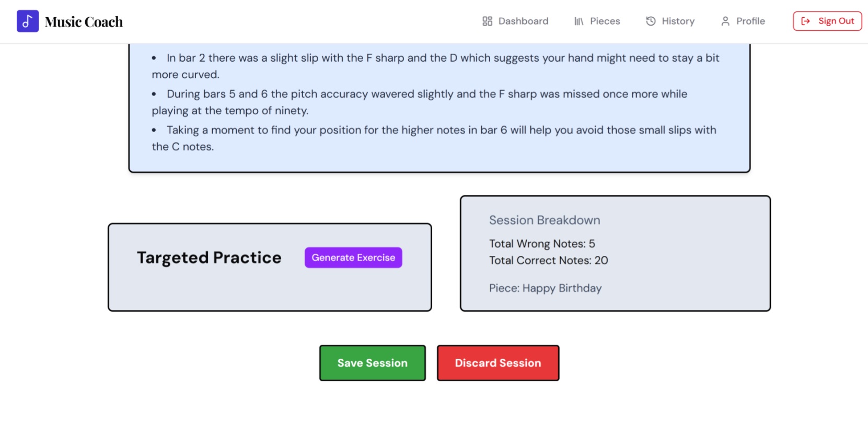Viewport: 868px width, 436px height.
Task: Click the Pieces library icon
Action: [578, 21]
